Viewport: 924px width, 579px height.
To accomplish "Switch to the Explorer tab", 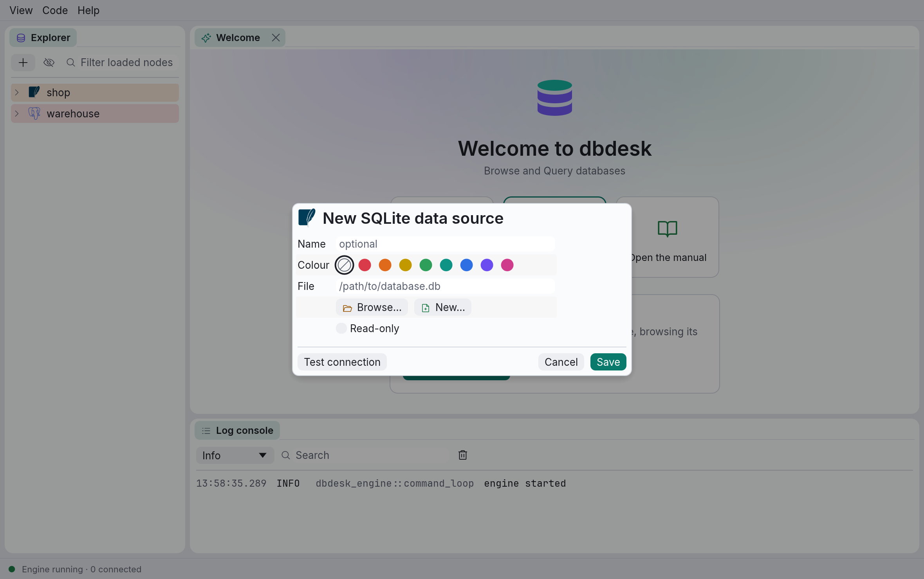I will 43,38.
